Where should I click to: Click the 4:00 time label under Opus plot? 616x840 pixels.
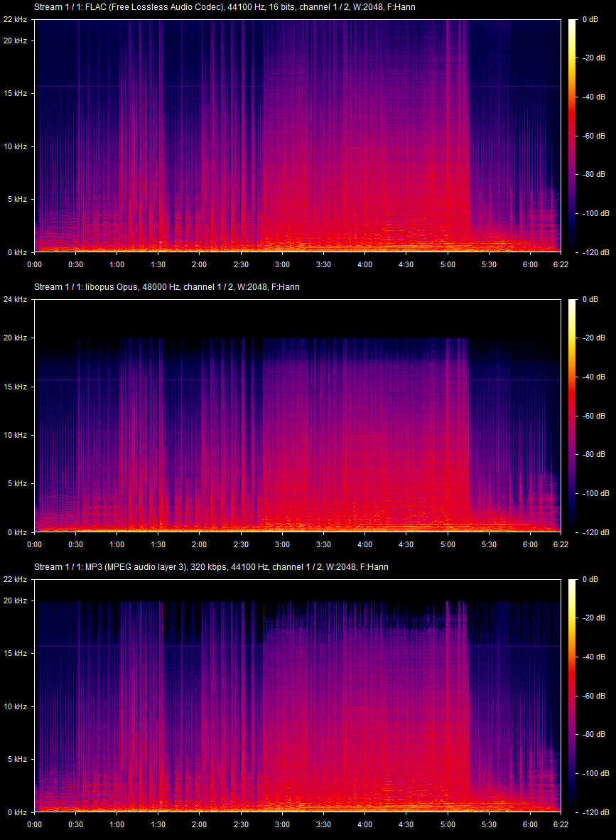(364, 544)
